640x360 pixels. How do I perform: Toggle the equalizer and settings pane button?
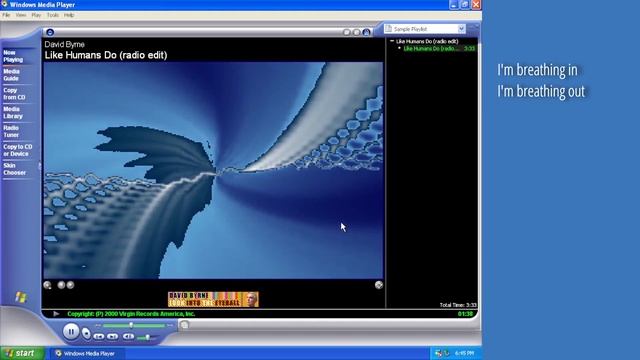[347, 32]
